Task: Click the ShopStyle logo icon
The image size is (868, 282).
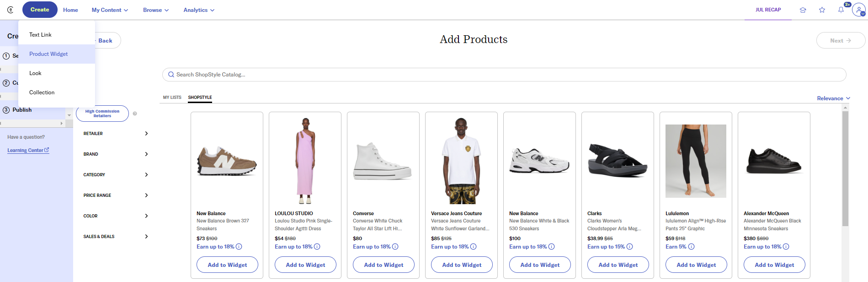Action: click(11, 10)
